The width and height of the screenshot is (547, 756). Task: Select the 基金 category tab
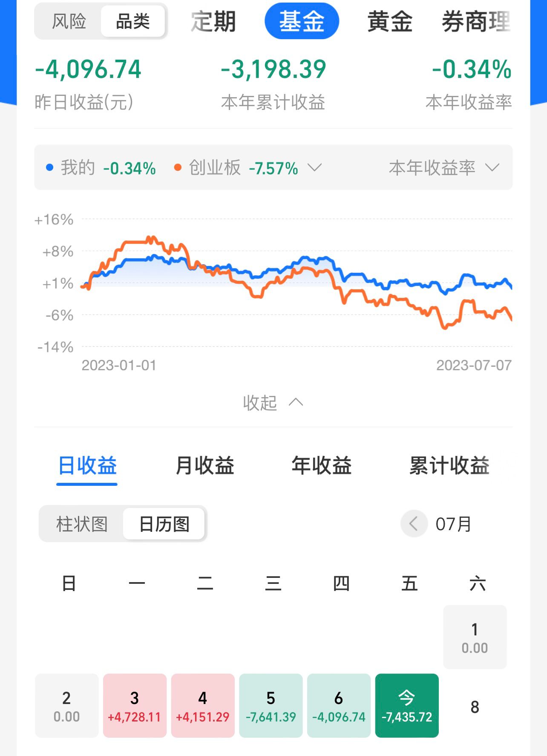[x=302, y=21]
